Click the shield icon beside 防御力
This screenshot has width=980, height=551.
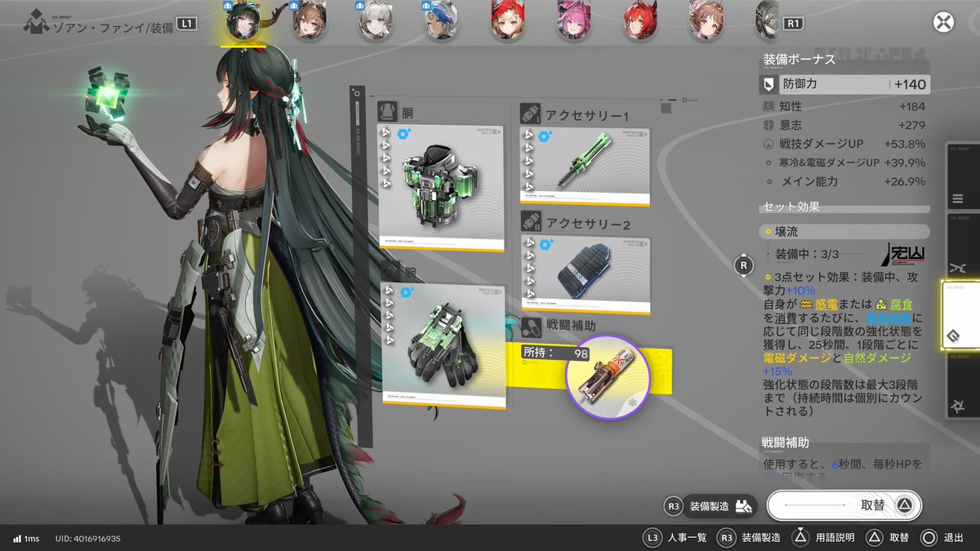[x=768, y=84]
